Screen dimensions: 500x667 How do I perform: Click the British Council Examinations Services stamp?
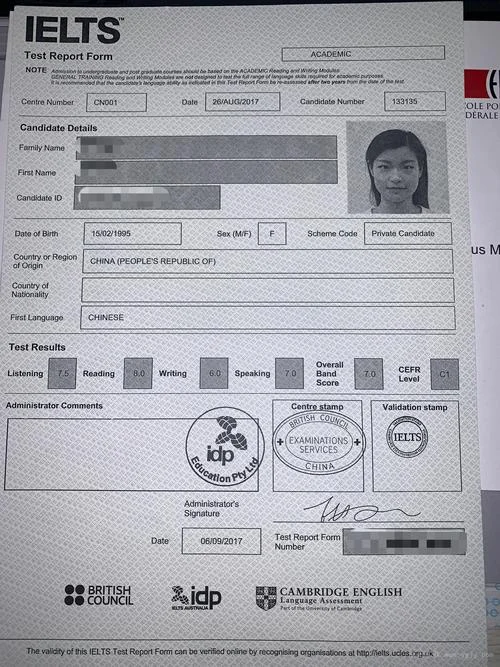point(318,442)
